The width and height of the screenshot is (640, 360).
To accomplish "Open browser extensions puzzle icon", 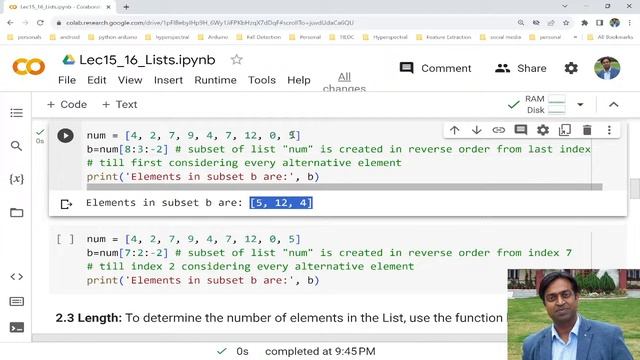I will point(584,23).
